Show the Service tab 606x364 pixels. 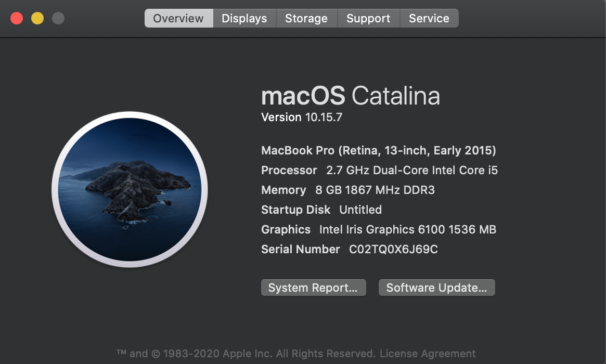(429, 18)
